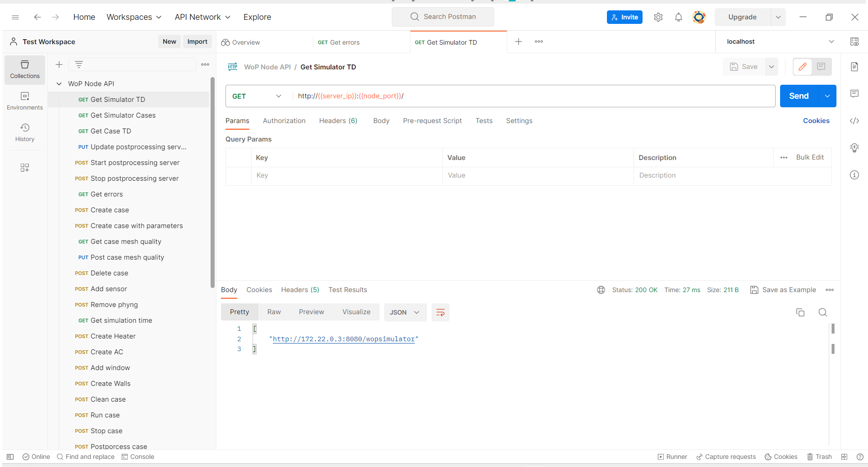Open the localhost environment selector
The height and width of the screenshot is (467, 868).
click(x=780, y=41)
